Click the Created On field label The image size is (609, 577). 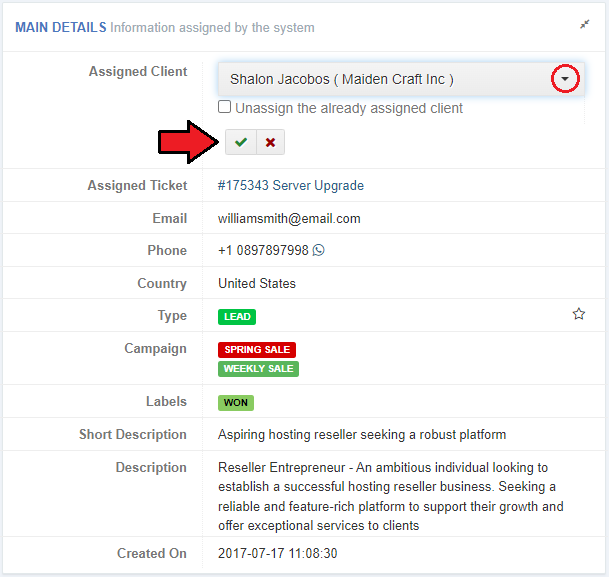tap(152, 553)
